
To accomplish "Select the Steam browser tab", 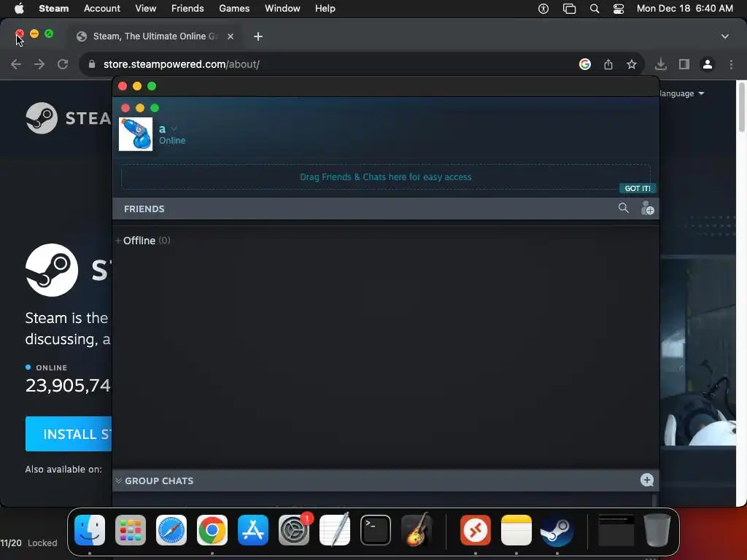I will [155, 36].
